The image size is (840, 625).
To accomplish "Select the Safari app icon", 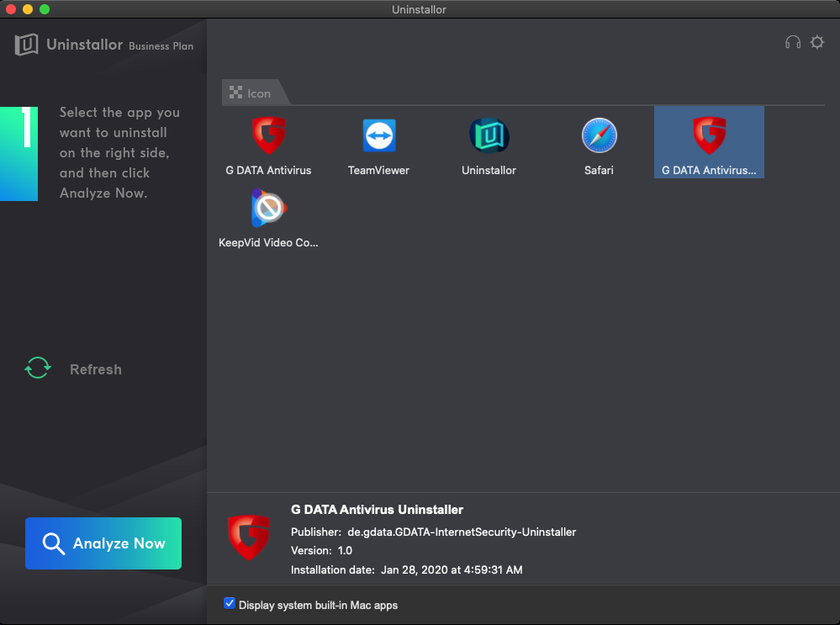I will click(x=599, y=135).
